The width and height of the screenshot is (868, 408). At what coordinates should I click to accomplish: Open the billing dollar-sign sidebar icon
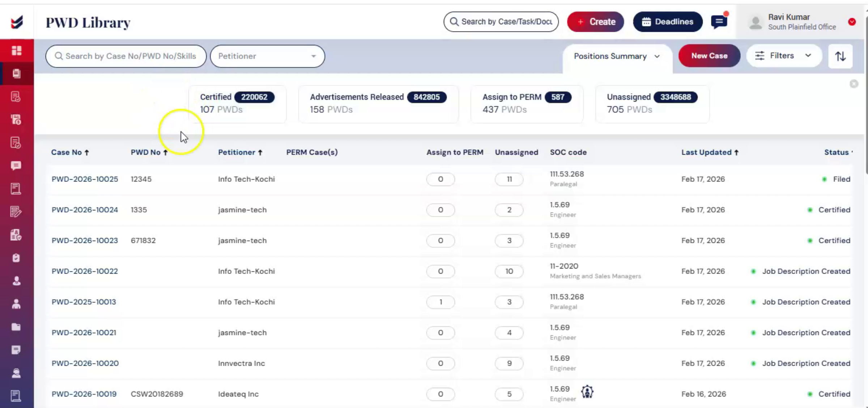click(16, 120)
